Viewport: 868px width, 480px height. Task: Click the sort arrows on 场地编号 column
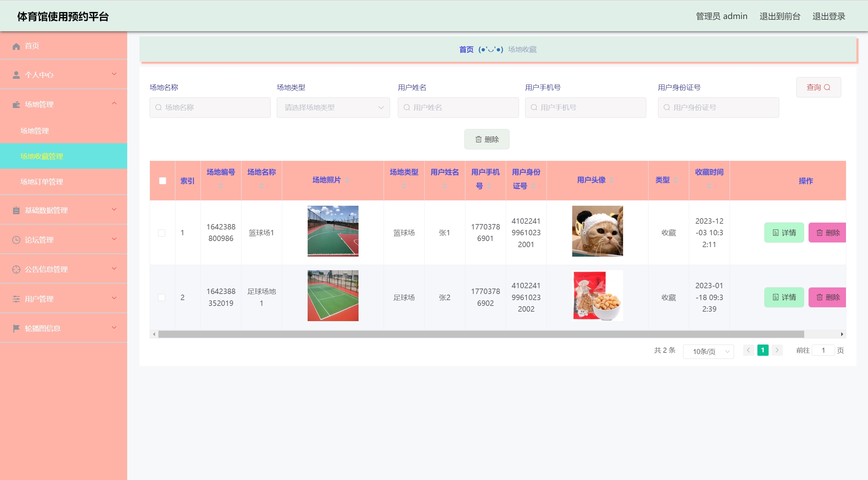click(221, 186)
